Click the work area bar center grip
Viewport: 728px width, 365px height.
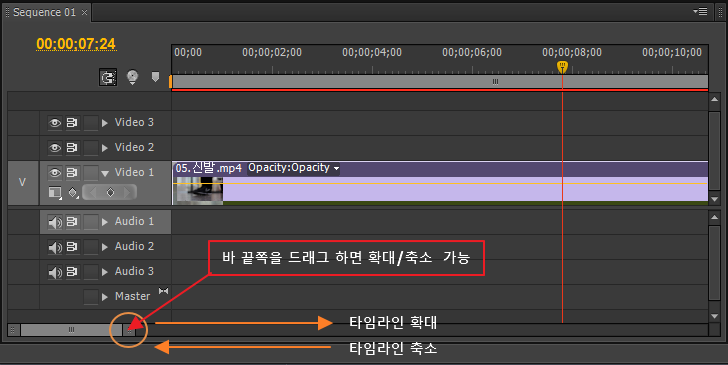coord(495,82)
